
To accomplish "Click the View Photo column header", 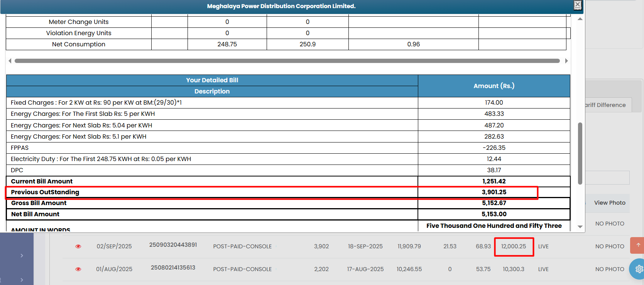I will 609,203.
